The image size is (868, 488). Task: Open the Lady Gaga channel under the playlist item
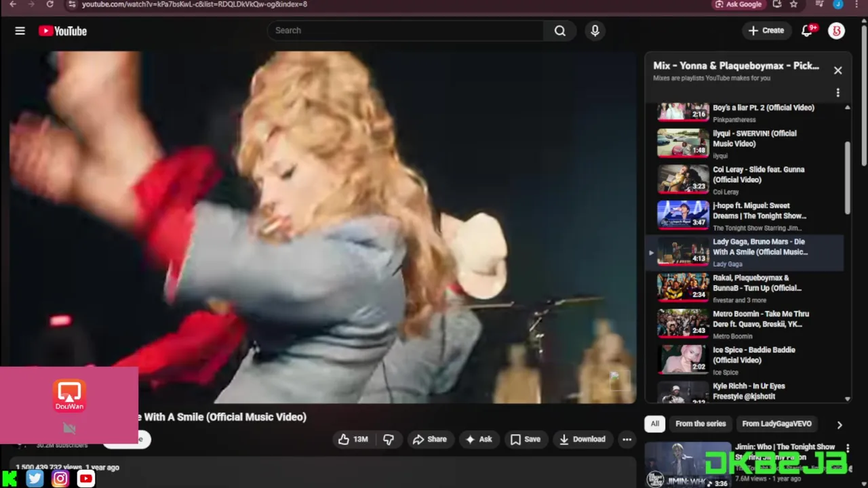click(727, 264)
